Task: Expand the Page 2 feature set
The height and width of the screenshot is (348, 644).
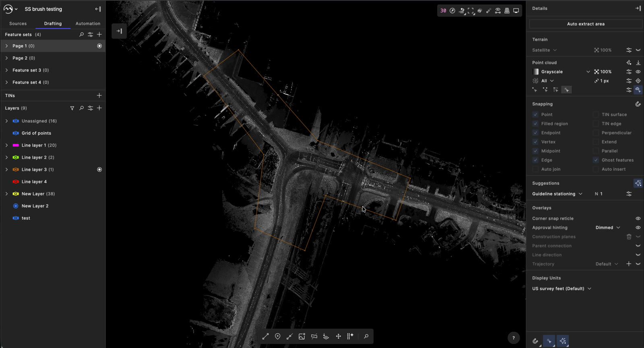Action: pos(6,58)
